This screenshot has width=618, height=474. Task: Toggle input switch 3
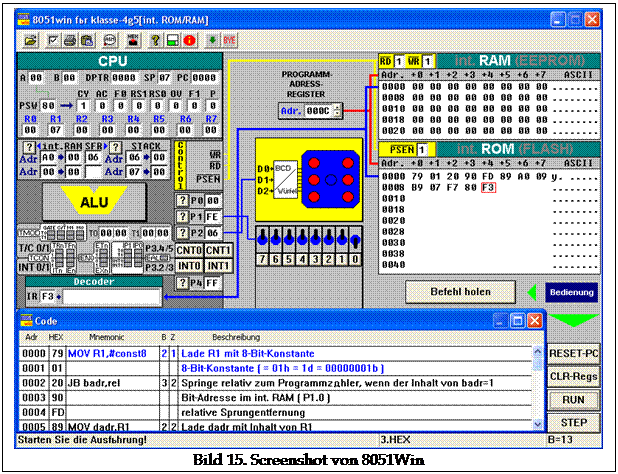coord(316,239)
